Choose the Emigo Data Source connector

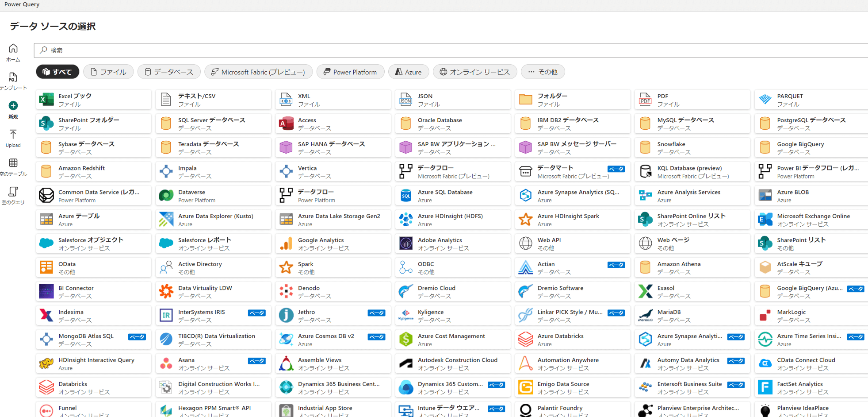click(573, 387)
